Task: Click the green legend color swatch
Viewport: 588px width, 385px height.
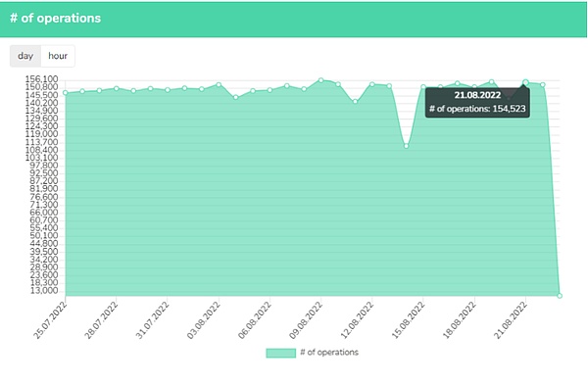Action: click(281, 353)
